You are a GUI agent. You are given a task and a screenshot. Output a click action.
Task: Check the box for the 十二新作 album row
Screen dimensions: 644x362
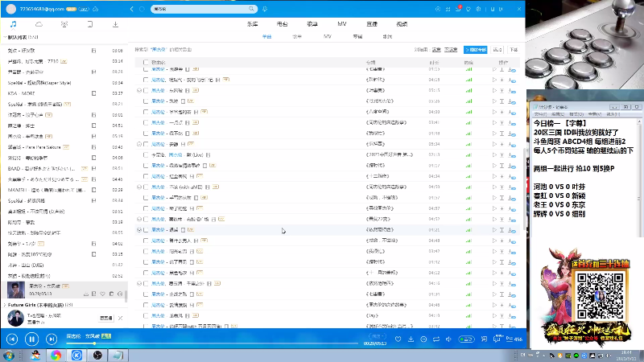pyautogui.click(x=146, y=176)
